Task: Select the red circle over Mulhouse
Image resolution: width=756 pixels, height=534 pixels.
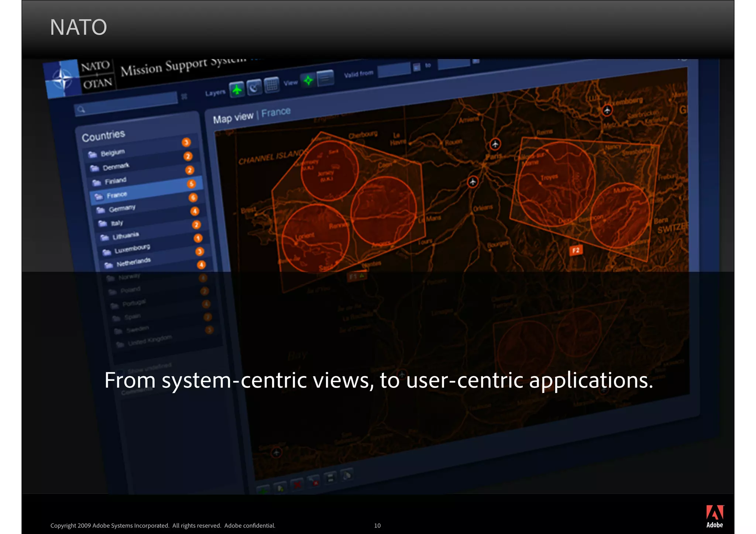Action: [620, 215]
